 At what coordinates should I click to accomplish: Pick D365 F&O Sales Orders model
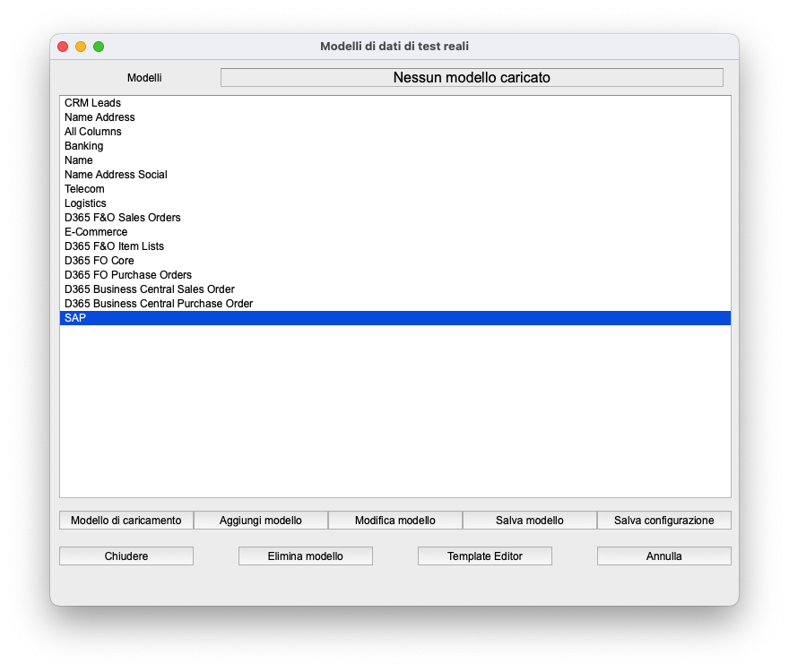(123, 218)
